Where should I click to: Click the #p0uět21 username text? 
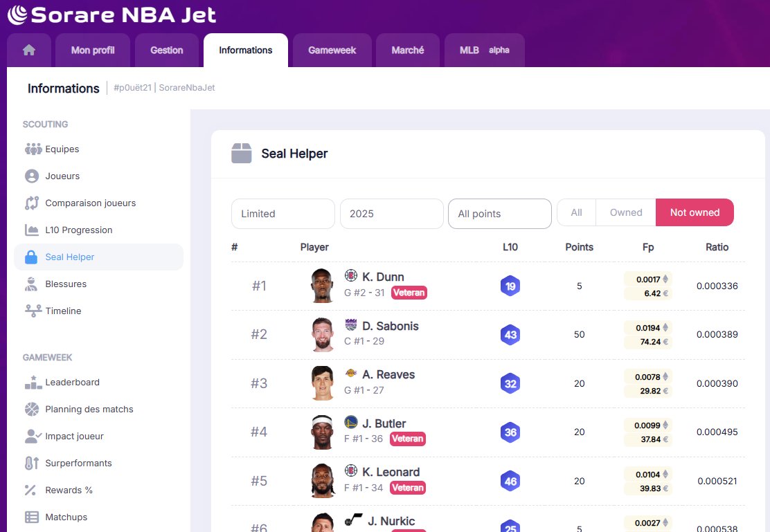click(132, 88)
